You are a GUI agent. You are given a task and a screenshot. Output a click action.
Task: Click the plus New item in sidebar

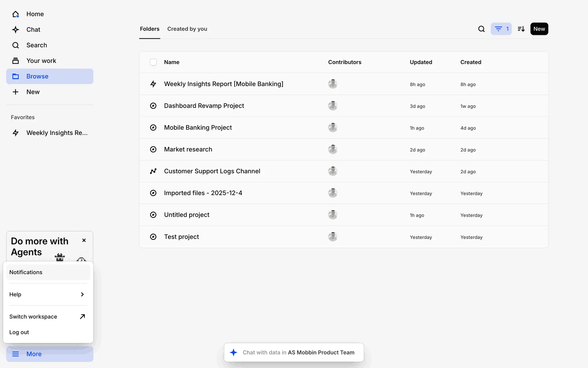[33, 92]
